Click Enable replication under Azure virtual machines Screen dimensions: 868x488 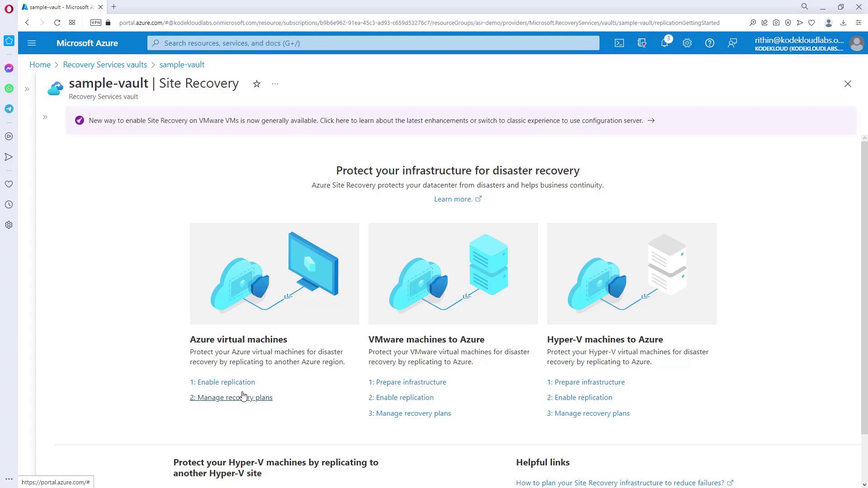[x=222, y=382]
